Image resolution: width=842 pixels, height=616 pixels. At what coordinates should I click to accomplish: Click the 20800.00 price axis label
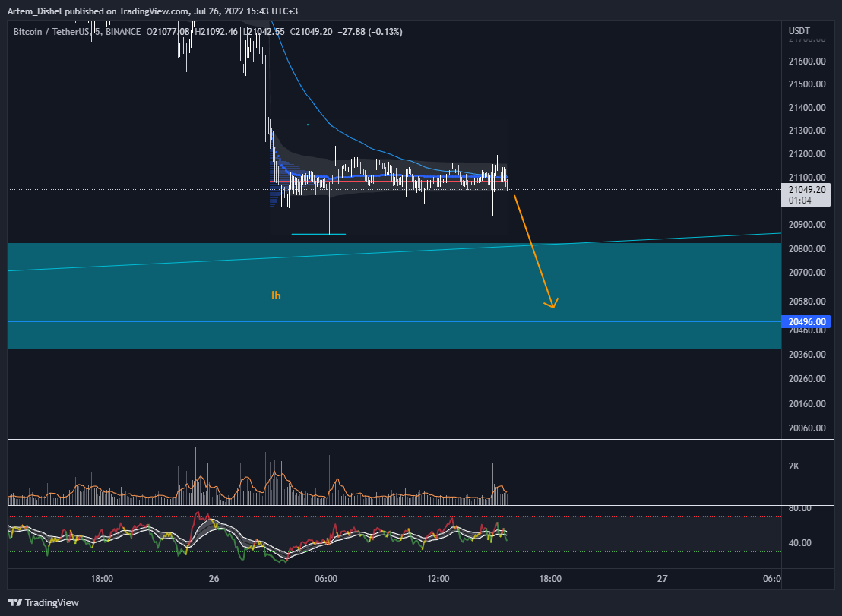click(x=806, y=248)
